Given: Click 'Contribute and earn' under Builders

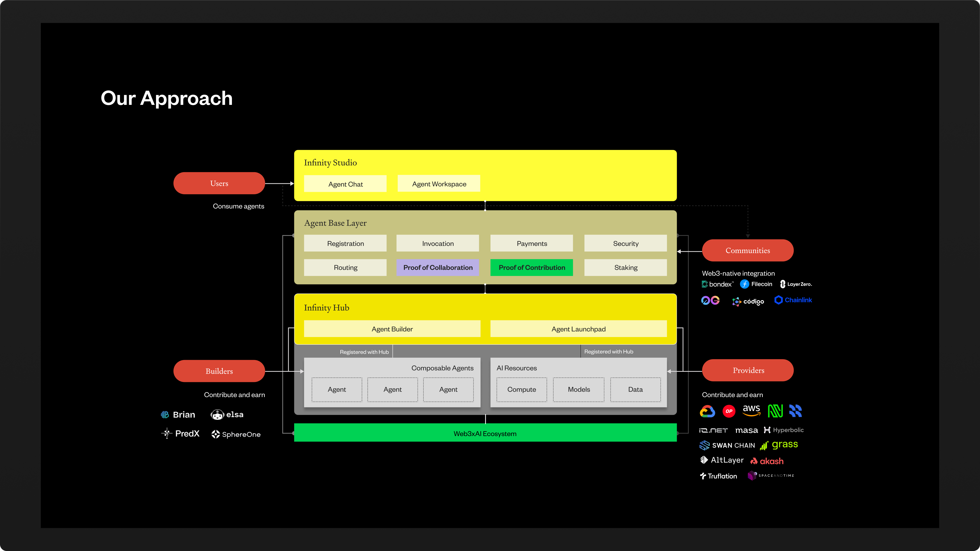Looking at the screenshot, I should [234, 395].
